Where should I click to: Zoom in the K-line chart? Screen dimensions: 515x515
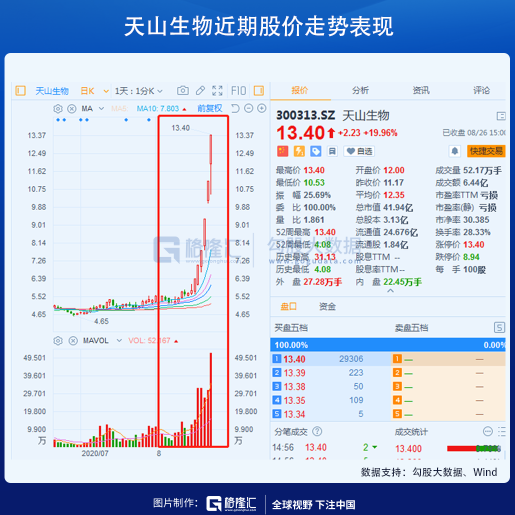click(x=262, y=108)
